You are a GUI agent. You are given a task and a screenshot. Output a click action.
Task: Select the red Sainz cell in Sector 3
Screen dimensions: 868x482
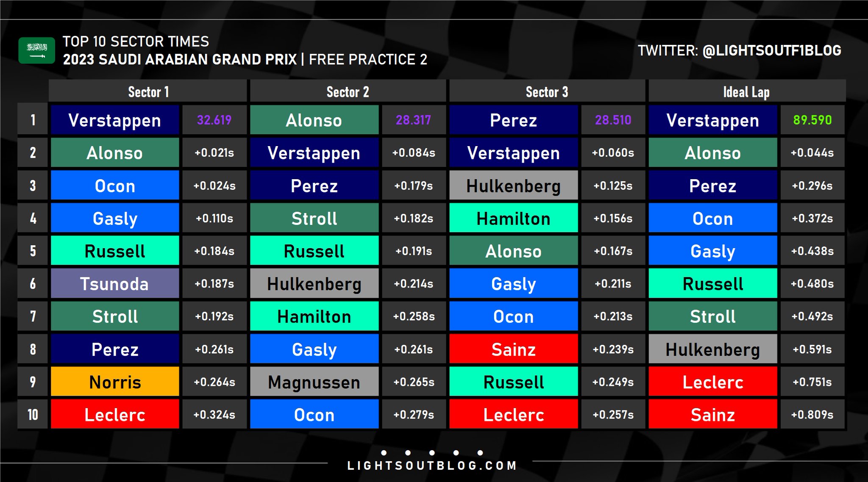[513, 349]
